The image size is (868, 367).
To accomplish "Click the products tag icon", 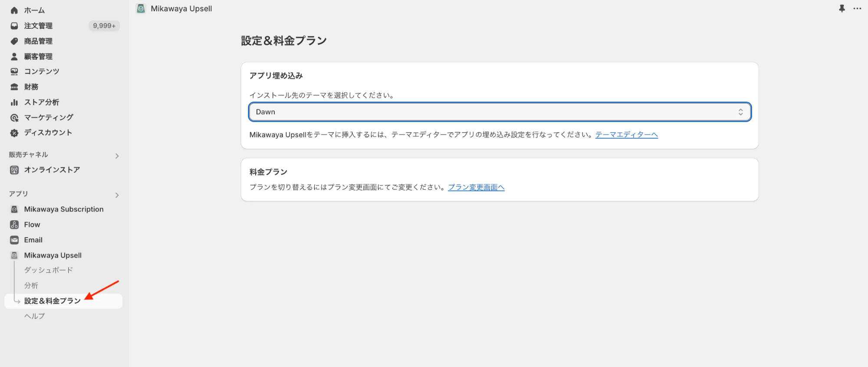I will pos(14,41).
